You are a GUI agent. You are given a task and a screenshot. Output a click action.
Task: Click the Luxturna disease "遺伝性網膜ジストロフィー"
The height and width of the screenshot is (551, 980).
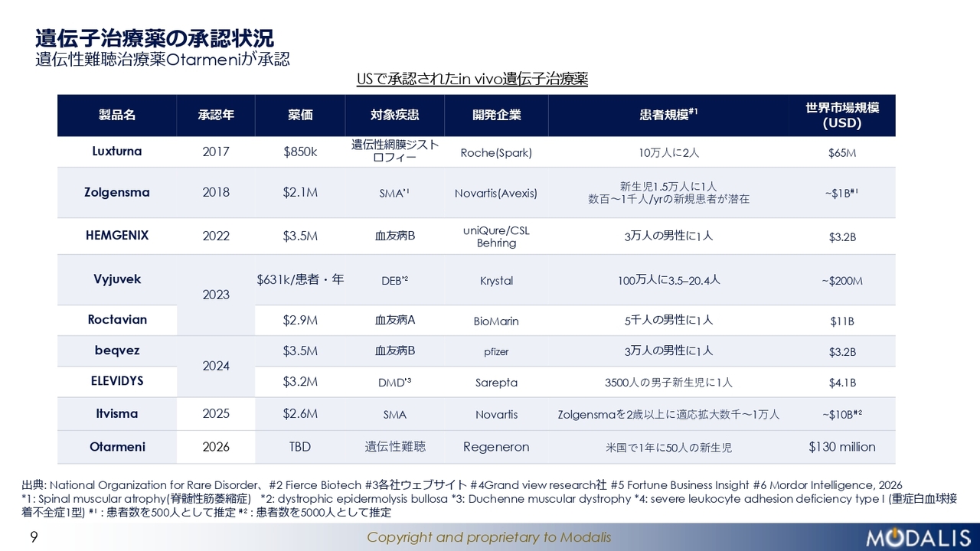pyautogui.click(x=395, y=151)
